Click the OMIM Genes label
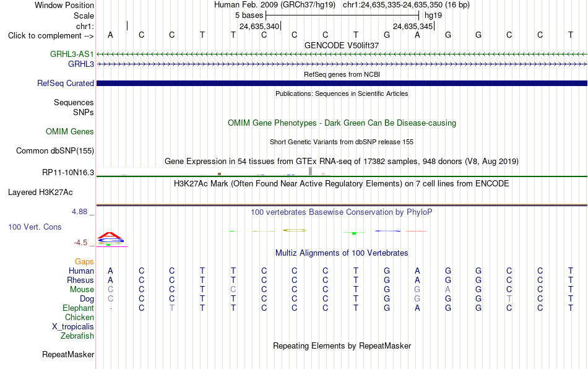The height and width of the screenshot is (369, 588). point(70,132)
